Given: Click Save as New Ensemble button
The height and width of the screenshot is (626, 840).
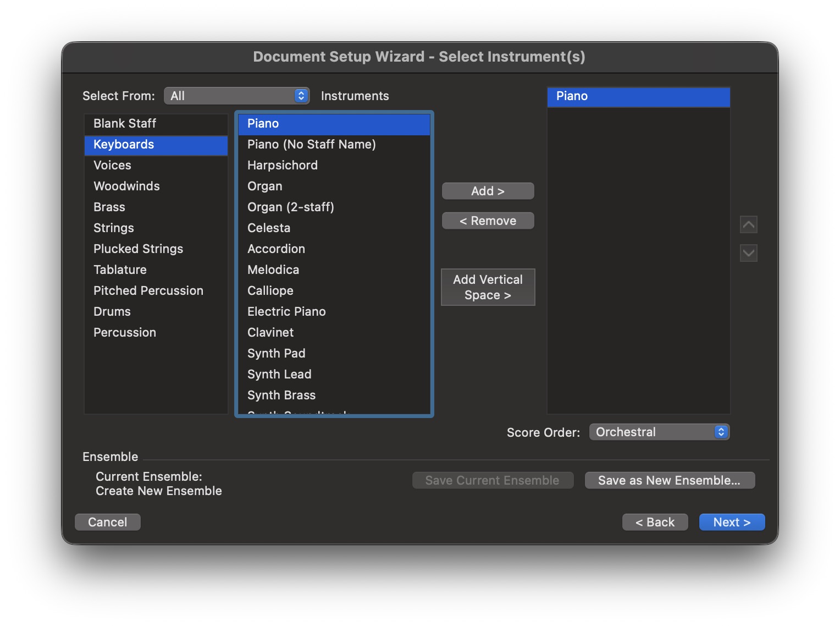Looking at the screenshot, I should [669, 480].
